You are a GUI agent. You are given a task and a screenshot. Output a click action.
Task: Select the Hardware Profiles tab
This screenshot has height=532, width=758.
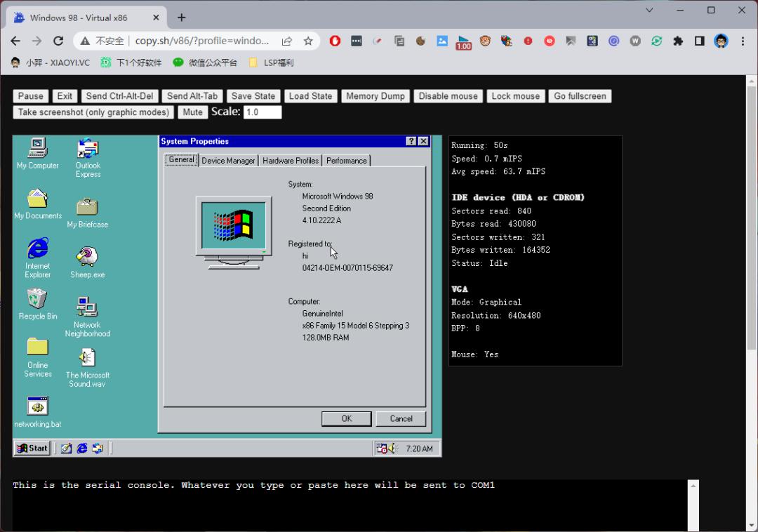(x=290, y=160)
